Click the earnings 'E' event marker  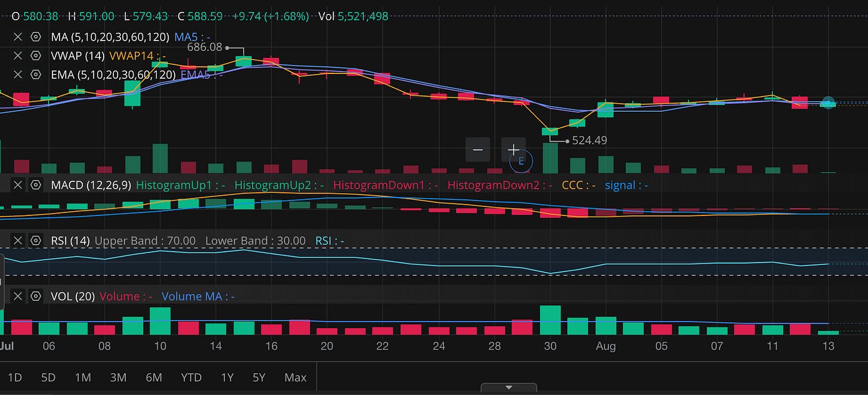tap(521, 161)
